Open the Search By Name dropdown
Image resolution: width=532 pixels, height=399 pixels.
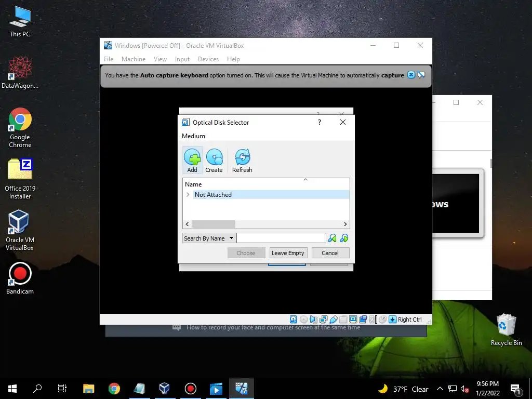click(x=208, y=238)
